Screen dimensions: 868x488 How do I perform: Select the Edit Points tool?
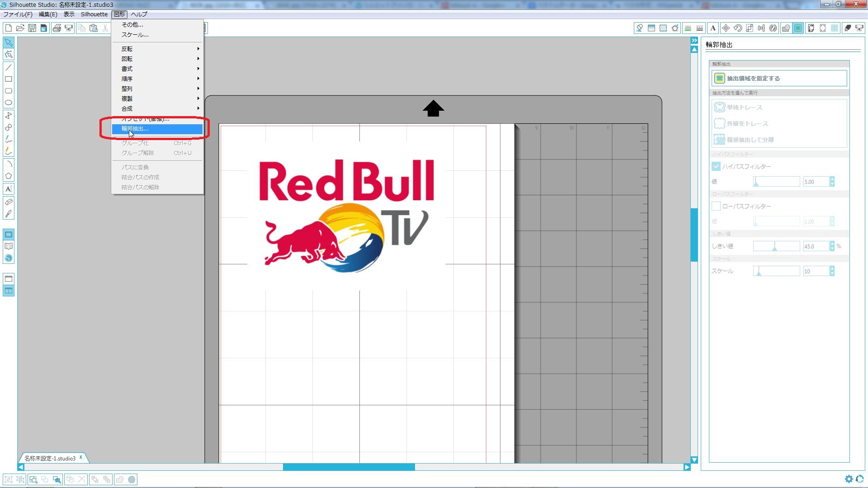click(9, 55)
